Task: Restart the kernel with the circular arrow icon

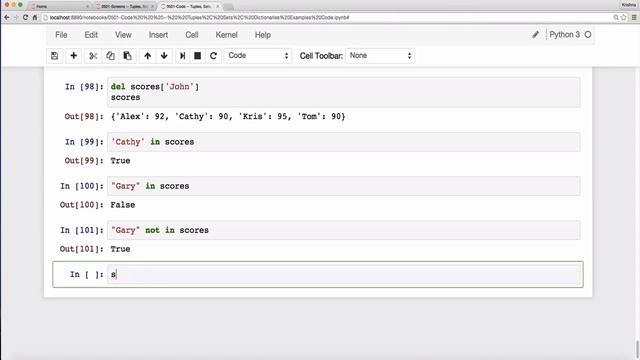Action: point(213,56)
